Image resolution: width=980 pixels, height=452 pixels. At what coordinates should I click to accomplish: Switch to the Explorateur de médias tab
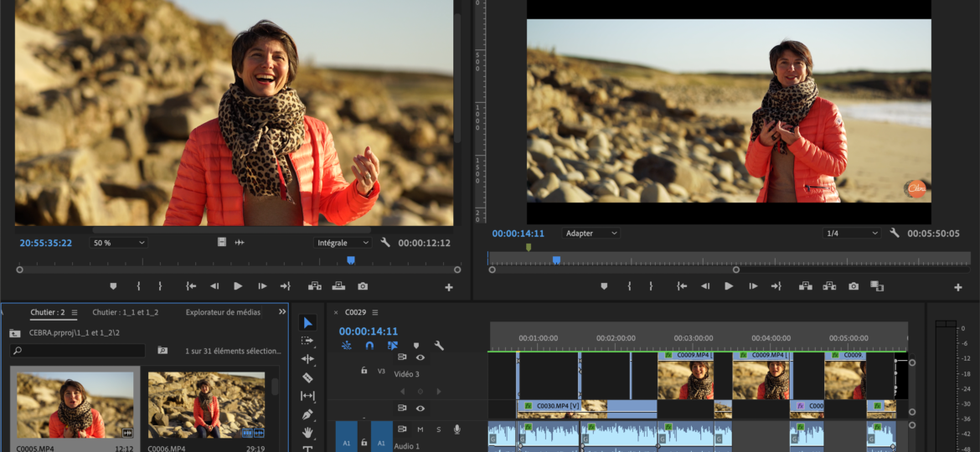(x=223, y=312)
